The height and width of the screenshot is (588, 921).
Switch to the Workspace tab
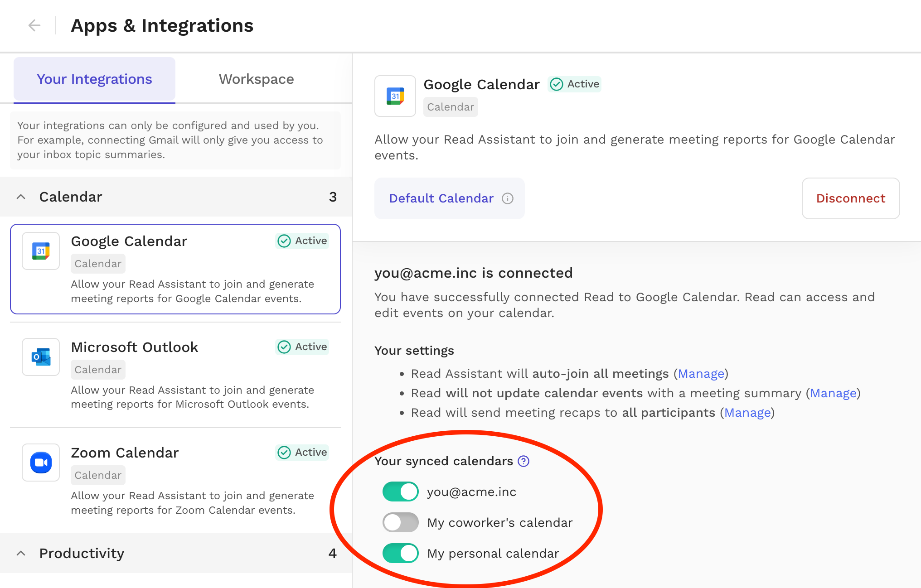tap(257, 79)
